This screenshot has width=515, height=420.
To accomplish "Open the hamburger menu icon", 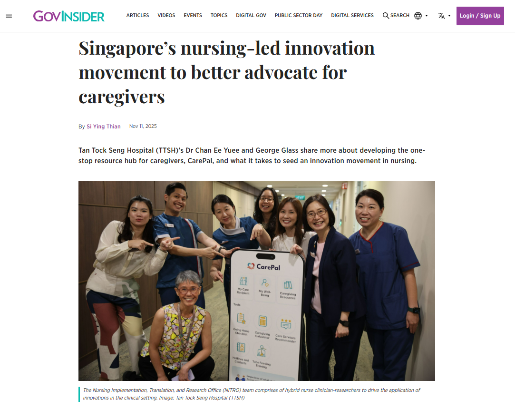I will [9, 16].
